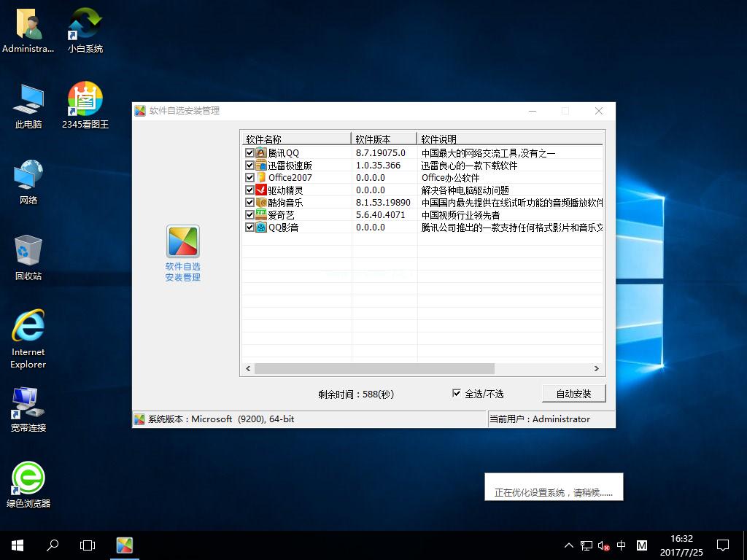Open the 腾讯QQ application icon in list
Screen dimensions: 747x560
click(260, 152)
